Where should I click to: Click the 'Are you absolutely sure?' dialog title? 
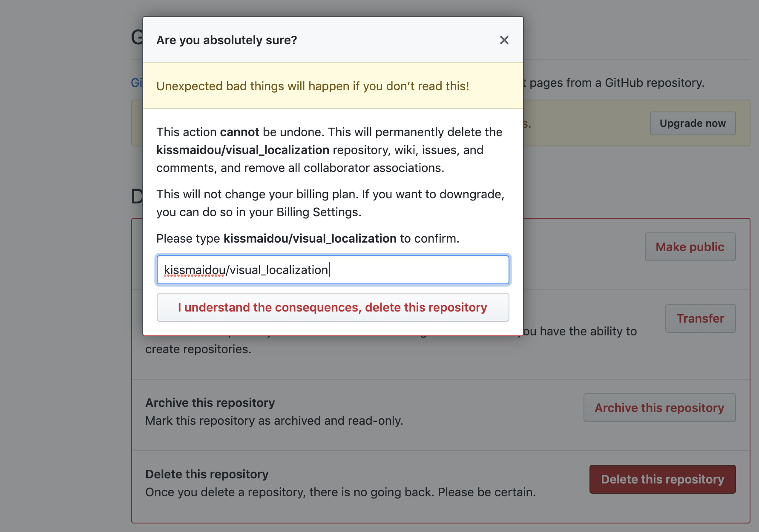(227, 40)
